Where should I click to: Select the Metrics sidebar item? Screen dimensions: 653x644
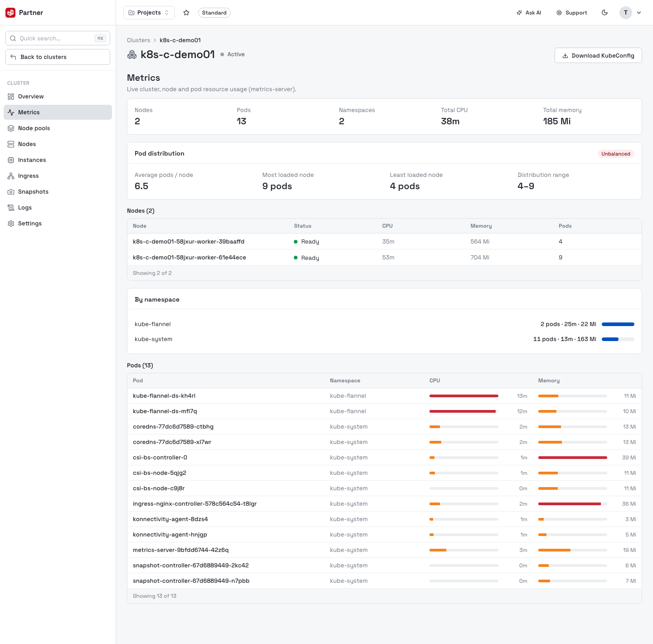pyautogui.click(x=58, y=112)
